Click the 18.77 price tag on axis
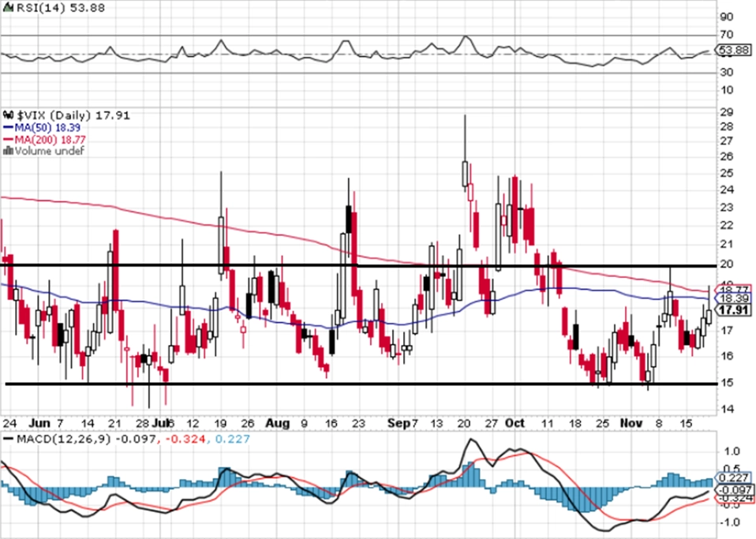 pyautogui.click(x=735, y=290)
